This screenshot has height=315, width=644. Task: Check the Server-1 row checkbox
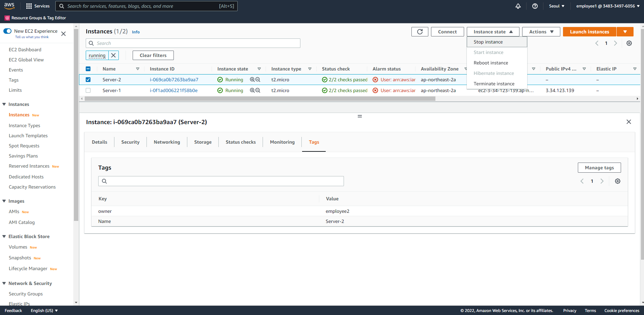tap(88, 90)
